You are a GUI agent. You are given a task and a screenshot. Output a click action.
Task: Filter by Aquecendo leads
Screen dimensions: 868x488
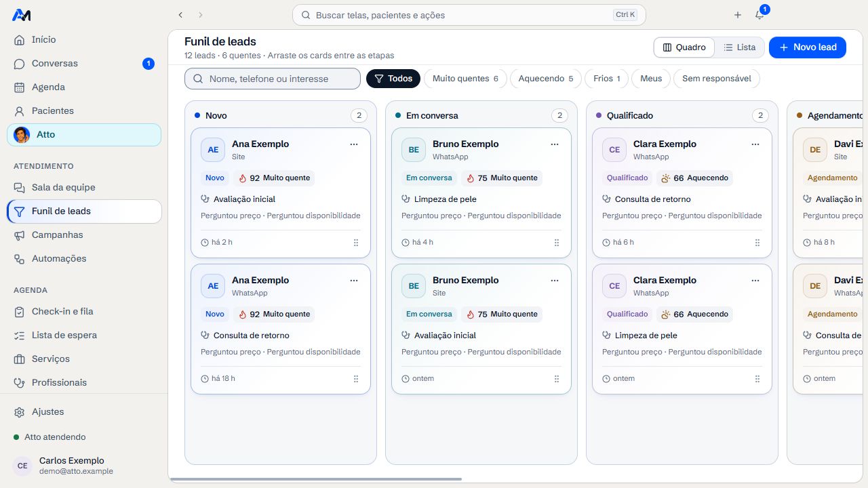pos(546,79)
